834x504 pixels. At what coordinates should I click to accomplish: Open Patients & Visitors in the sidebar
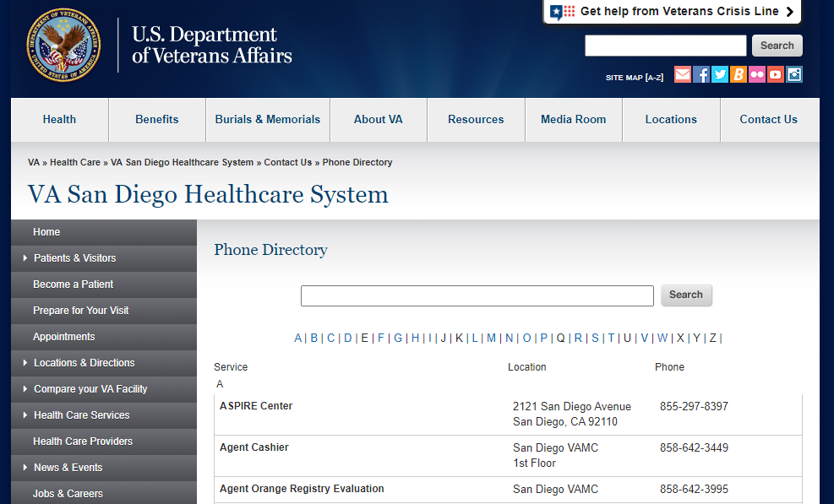tap(74, 257)
